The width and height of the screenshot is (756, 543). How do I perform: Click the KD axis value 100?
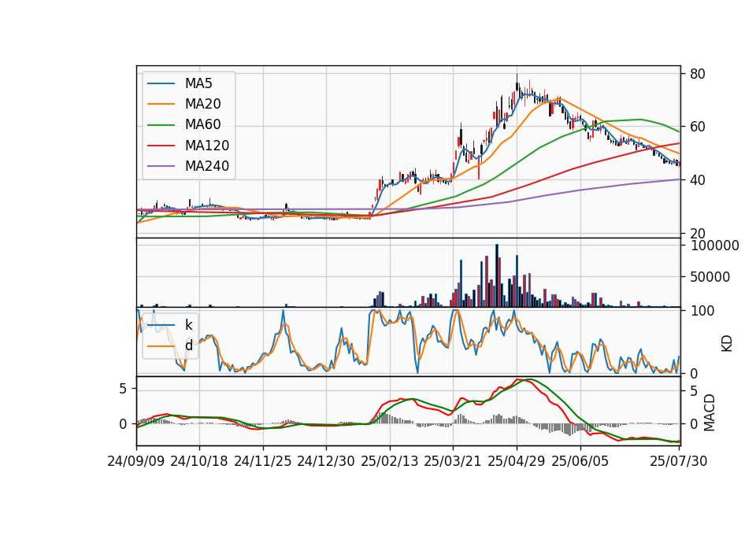(702, 311)
